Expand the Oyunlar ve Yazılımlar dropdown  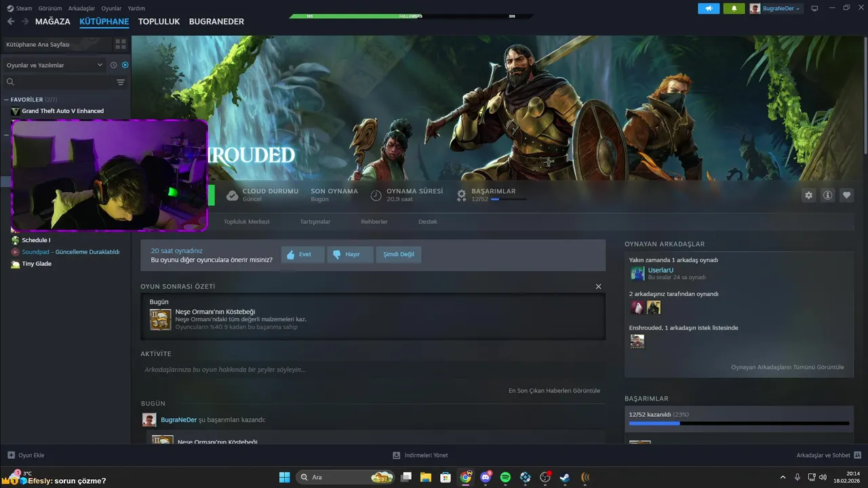click(x=54, y=65)
